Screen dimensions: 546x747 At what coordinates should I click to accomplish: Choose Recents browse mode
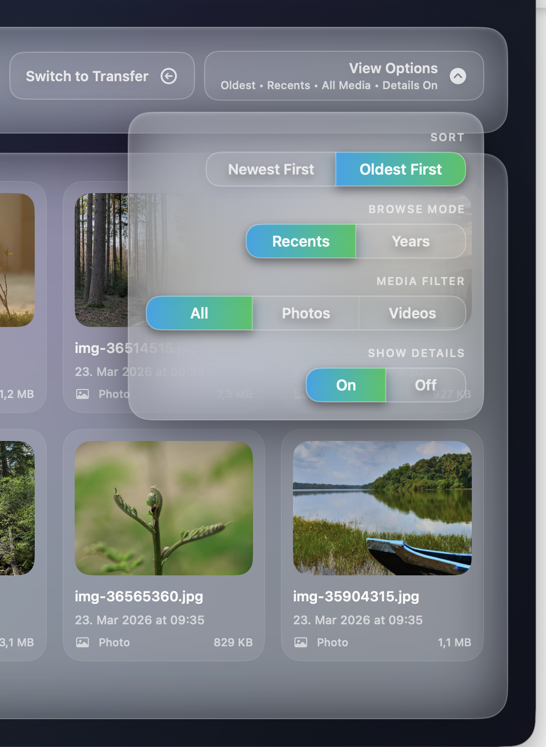coord(301,242)
